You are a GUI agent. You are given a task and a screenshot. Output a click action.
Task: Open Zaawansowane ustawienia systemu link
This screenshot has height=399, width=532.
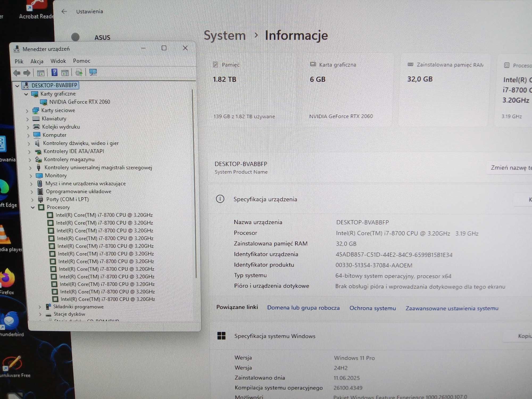click(x=452, y=309)
